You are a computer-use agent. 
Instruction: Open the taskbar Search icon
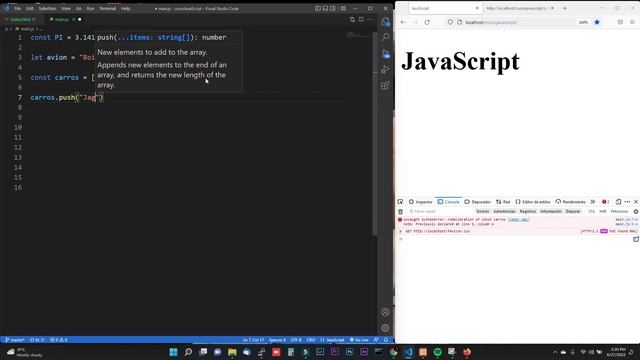(188, 352)
